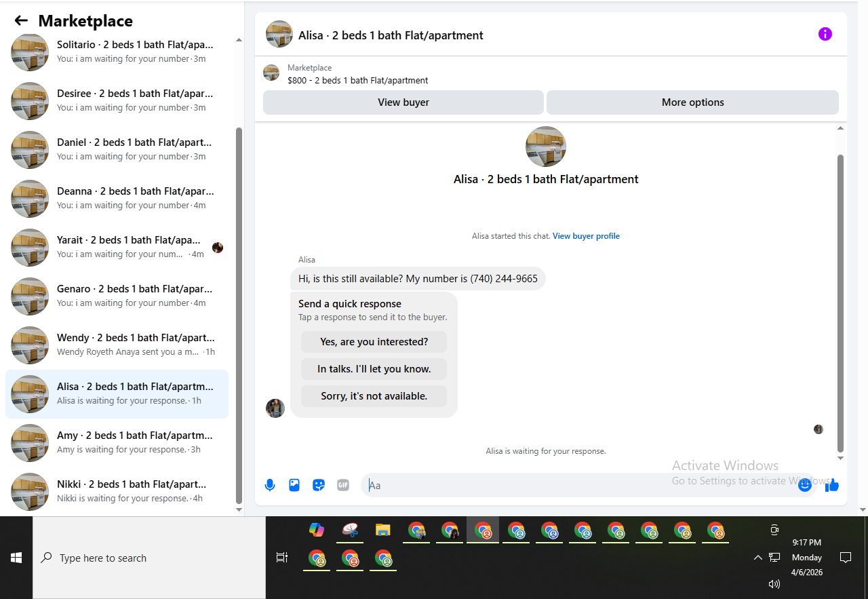The height and width of the screenshot is (599, 868).
Task: Send quick response "In talks. I'll let you know."
Action: click(x=374, y=369)
